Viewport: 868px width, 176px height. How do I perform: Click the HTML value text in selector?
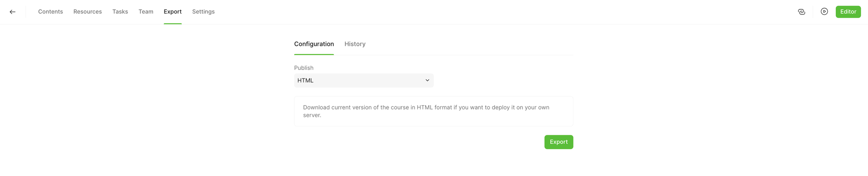[x=306, y=81]
